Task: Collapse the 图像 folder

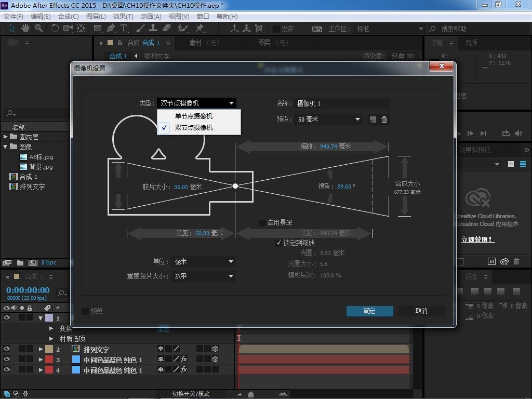Action: click(5, 147)
